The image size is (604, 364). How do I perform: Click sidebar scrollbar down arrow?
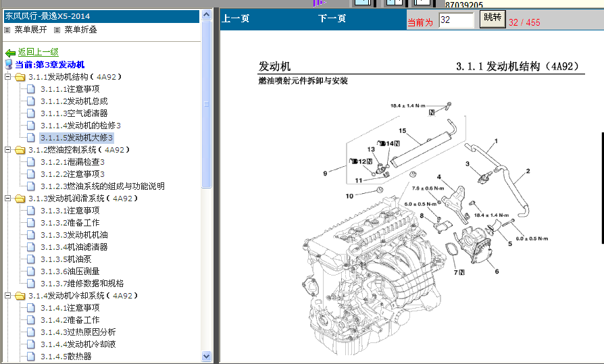click(207, 357)
